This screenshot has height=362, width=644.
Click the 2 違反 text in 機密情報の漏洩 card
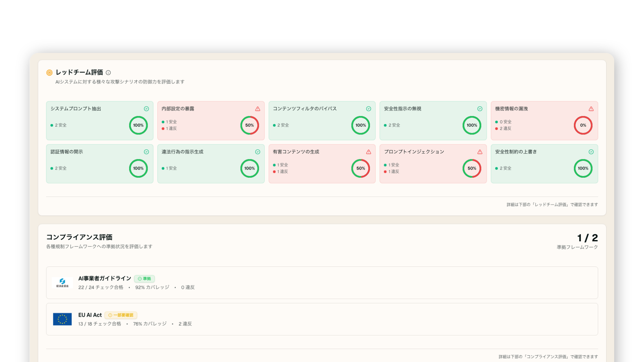pyautogui.click(x=505, y=129)
